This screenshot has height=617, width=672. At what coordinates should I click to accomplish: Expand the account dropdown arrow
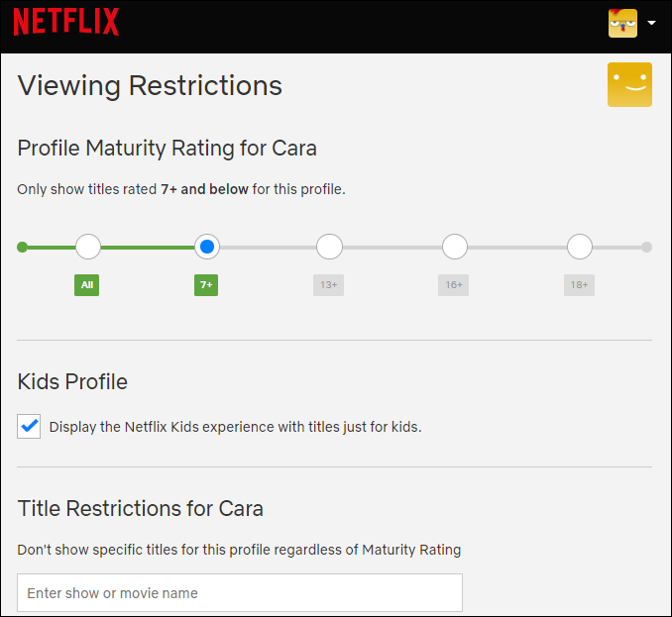pyautogui.click(x=651, y=23)
